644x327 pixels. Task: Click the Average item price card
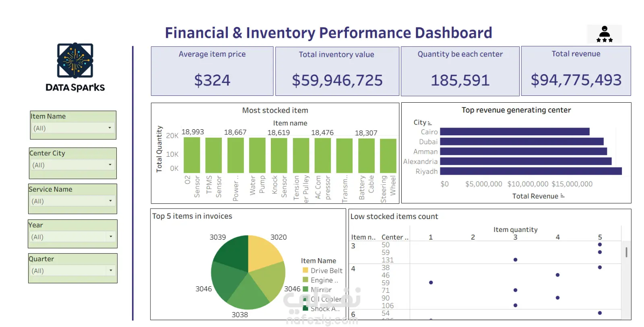[x=212, y=71]
